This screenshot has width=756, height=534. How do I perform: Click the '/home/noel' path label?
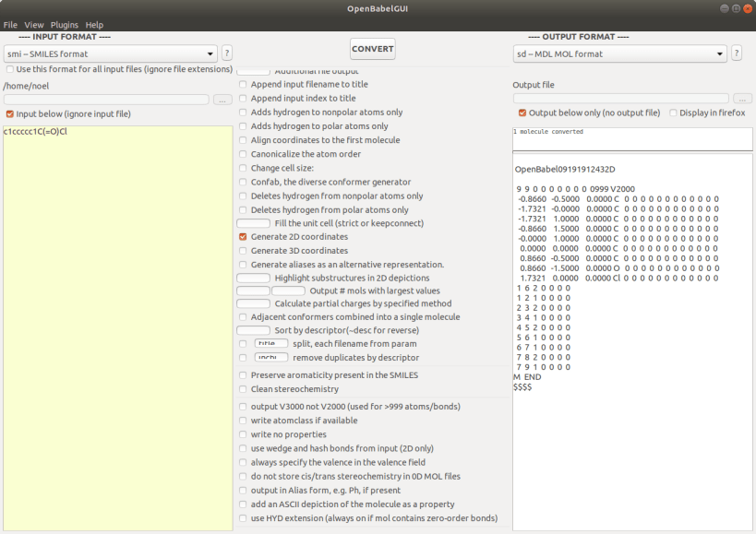click(x=26, y=86)
